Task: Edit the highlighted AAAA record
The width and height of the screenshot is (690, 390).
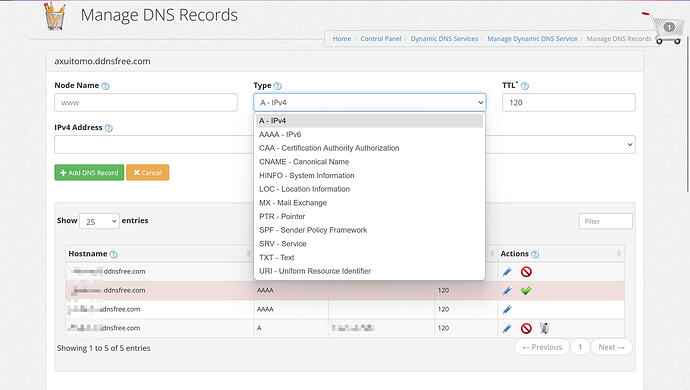Action: 507,291
